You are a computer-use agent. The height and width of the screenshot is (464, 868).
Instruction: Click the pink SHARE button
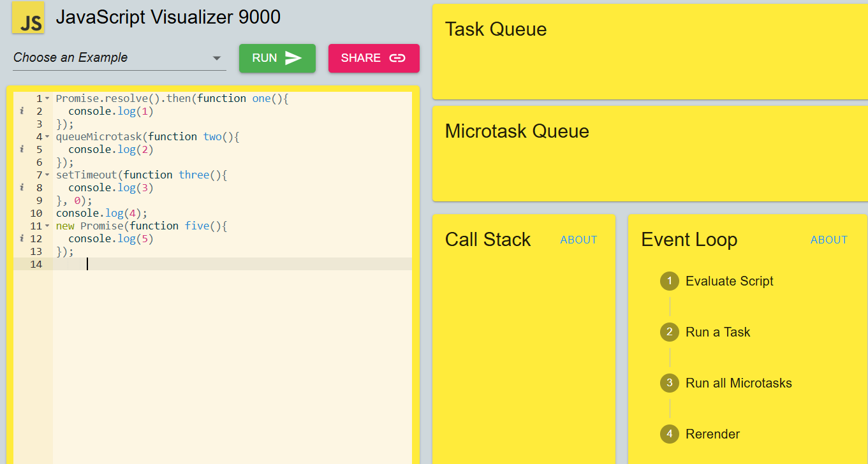[374, 58]
